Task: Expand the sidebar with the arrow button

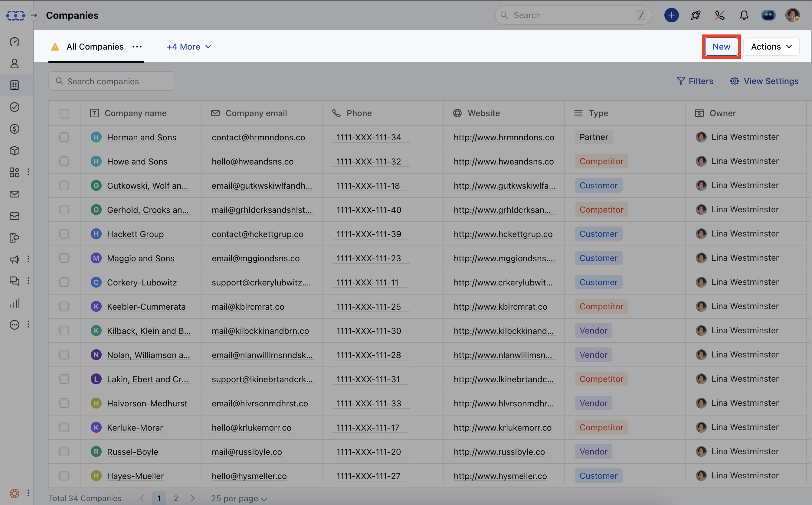Action: pyautogui.click(x=34, y=15)
